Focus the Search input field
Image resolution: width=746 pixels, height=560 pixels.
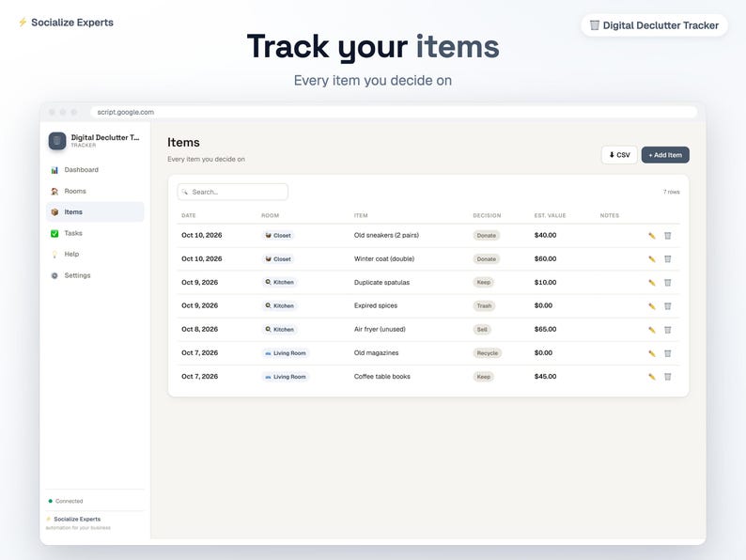pyautogui.click(x=233, y=193)
